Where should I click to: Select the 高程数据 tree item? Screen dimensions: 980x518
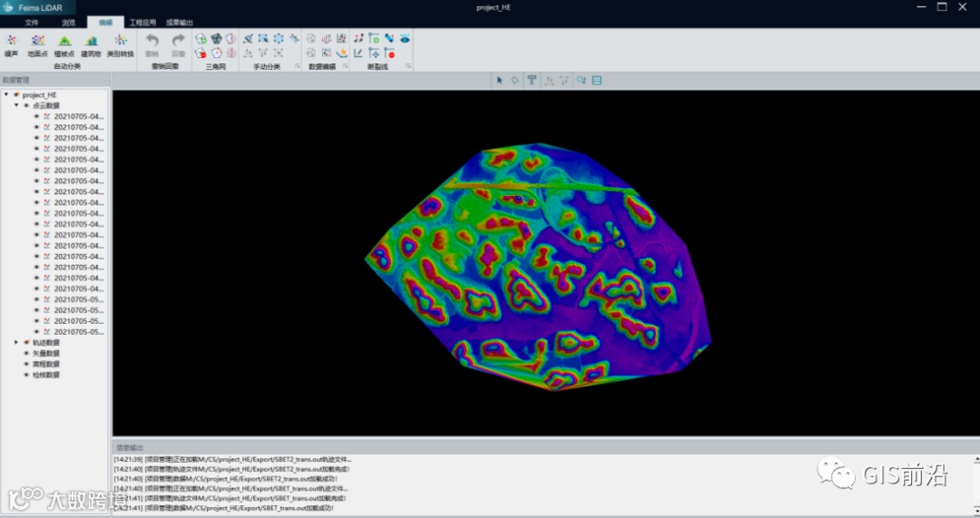45,364
